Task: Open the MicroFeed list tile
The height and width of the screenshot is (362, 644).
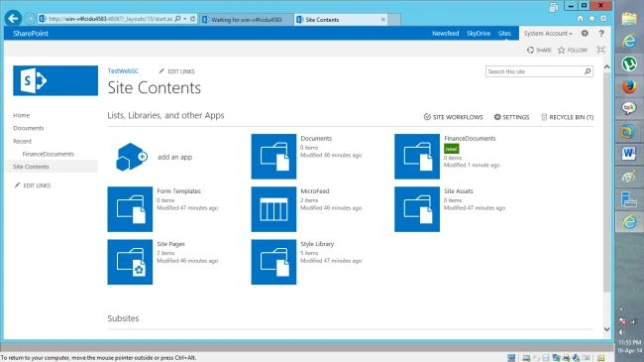Action: (273, 209)
